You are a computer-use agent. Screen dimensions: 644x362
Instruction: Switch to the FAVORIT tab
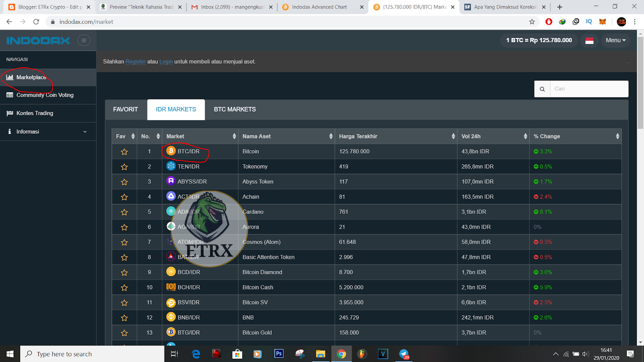(x=126, y=110)
